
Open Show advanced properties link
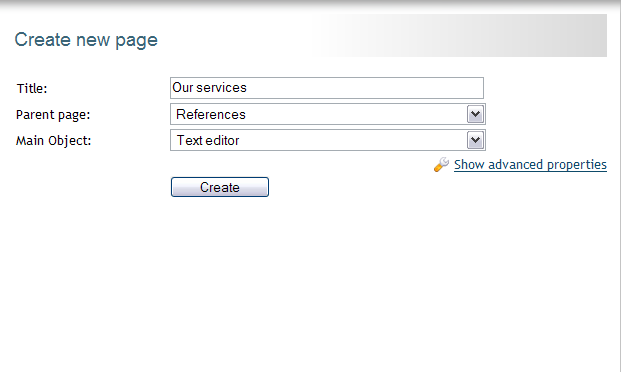530,164
